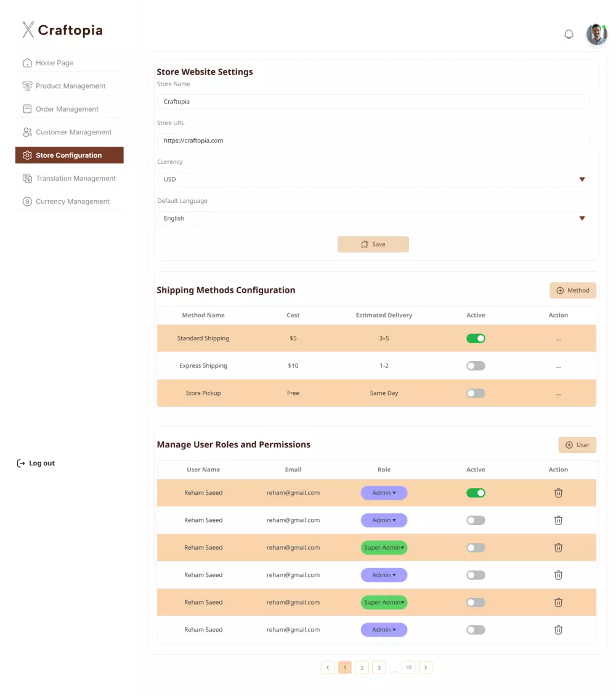Open the Currency dropdown
The width and height of the screenshot is (616, 697).
[582, 179]
